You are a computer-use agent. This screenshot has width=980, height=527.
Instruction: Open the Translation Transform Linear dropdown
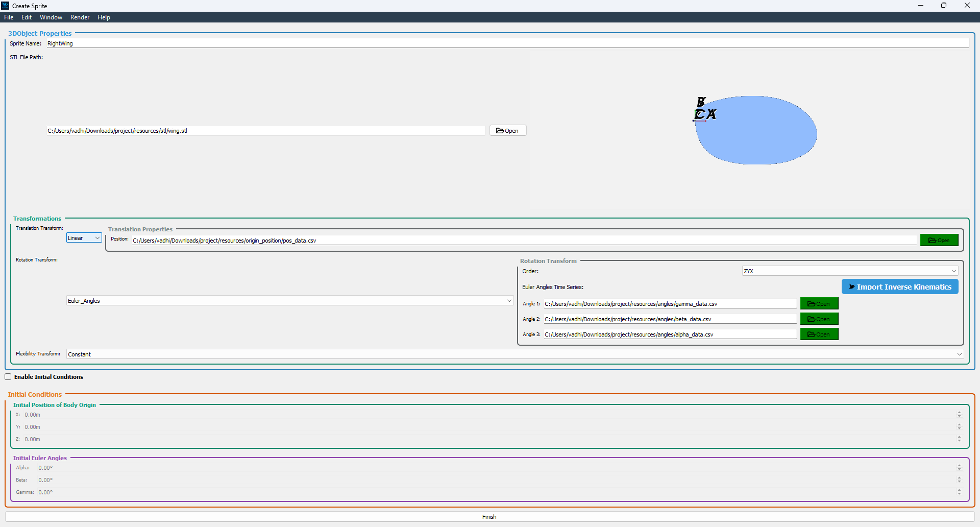point(83,237)
